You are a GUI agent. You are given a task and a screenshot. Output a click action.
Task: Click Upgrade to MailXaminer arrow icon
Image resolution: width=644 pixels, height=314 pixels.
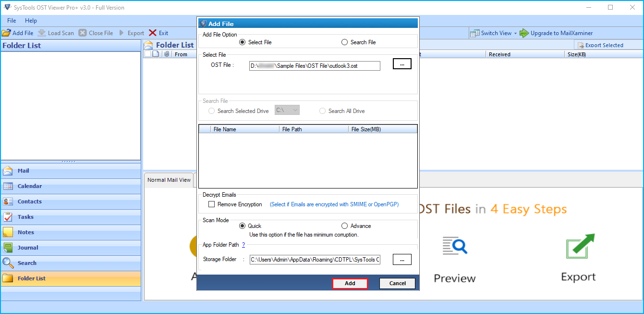click(524, 33)
